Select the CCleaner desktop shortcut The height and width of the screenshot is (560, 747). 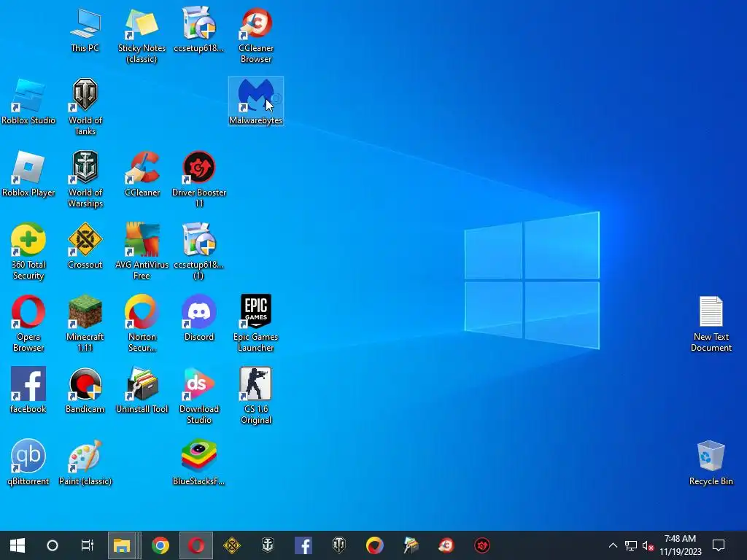coord(142,174)
